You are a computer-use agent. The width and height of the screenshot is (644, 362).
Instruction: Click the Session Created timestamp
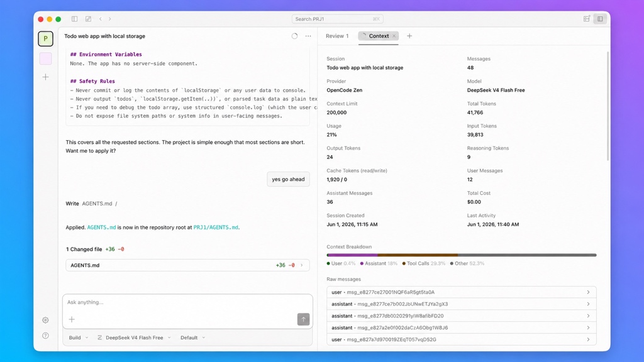[352, 224]
